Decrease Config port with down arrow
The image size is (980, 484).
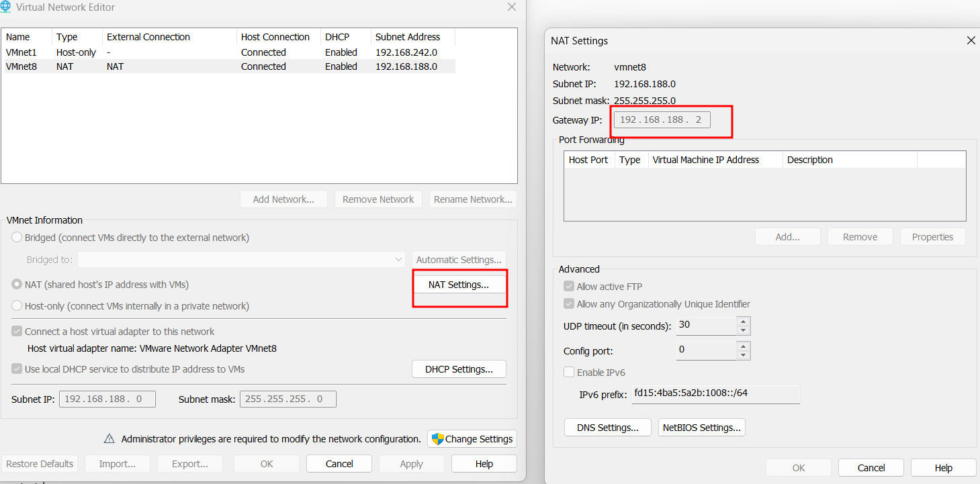(743, 355)
